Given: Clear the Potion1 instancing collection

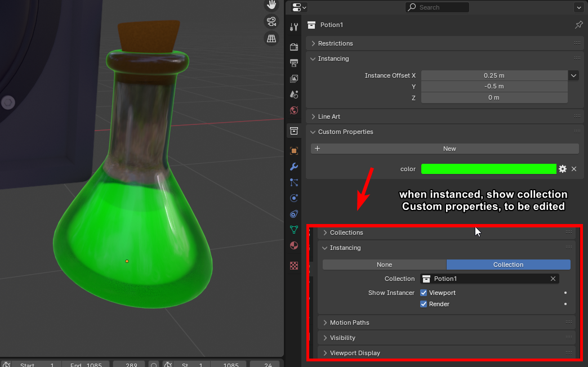Looking at the screenshot, I should tap(553, 279).
